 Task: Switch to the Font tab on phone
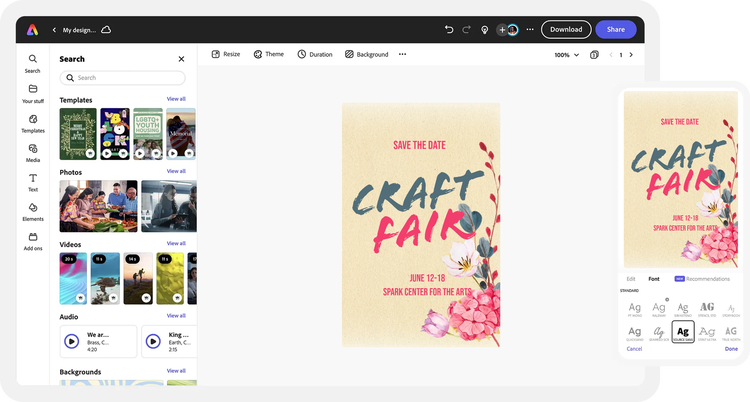654,279
